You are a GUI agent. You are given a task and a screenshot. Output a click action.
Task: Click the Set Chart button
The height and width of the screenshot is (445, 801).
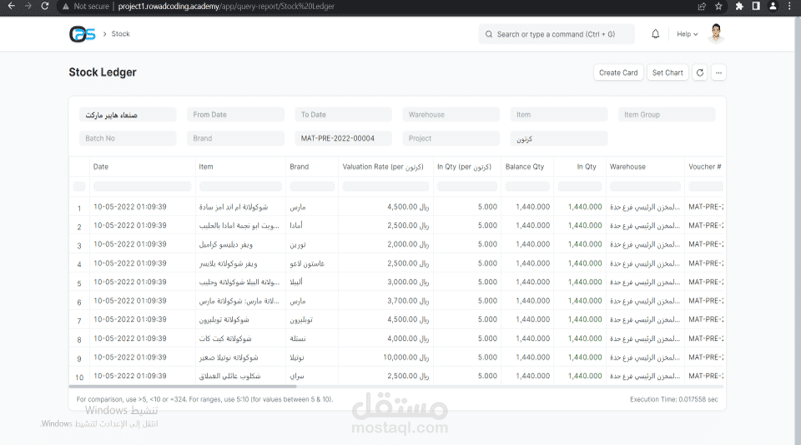[x=667, y=73]
